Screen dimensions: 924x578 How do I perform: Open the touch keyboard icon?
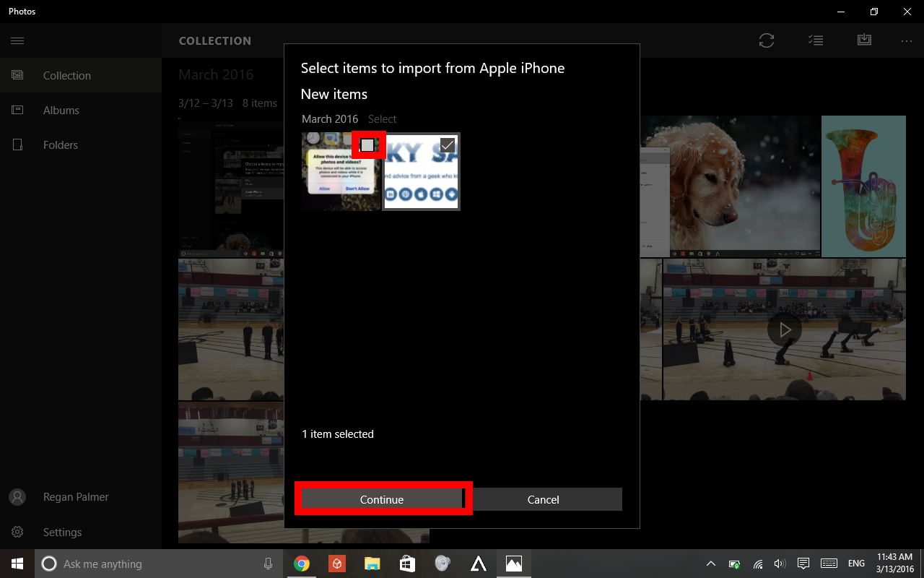click(x=829, y=564)
